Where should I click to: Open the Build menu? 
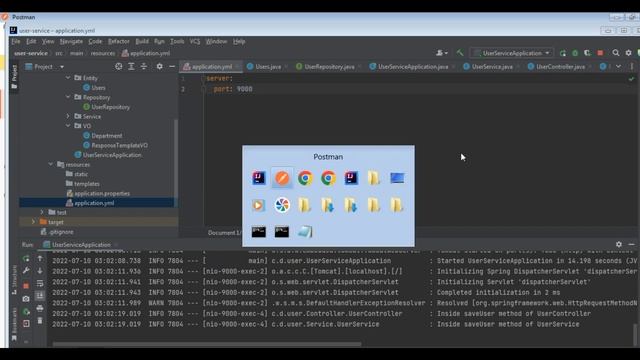(x=142, y=41)
